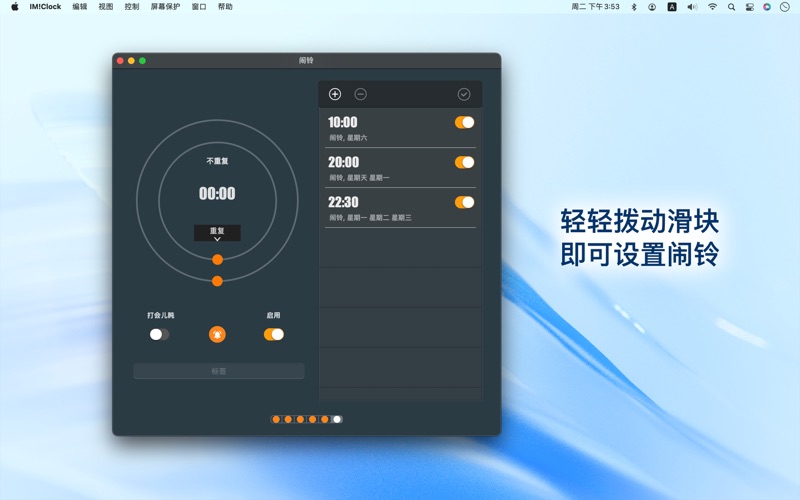Select the 22:30 alarm row
This screenshot has width=800, height=500.
(401, 208)
